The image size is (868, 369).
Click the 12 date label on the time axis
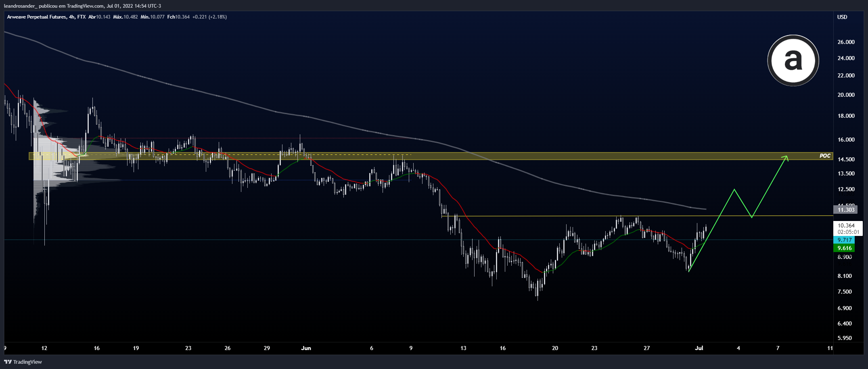click(44, 348)
